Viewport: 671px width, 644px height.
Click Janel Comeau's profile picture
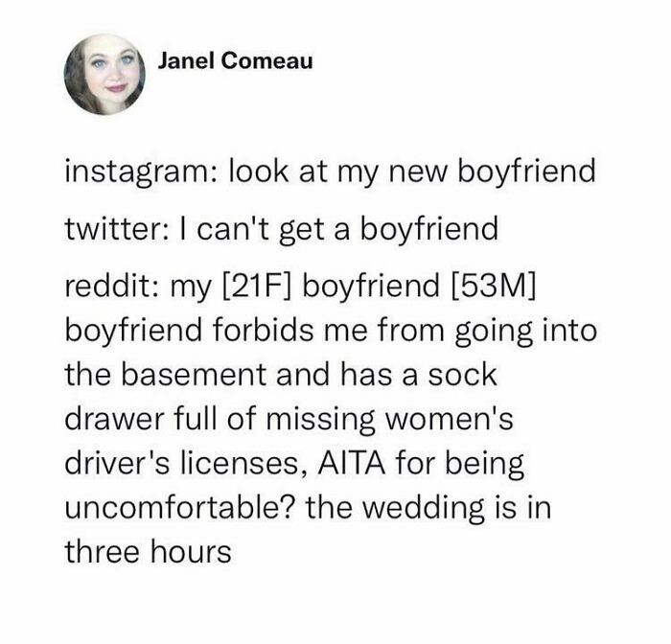pos(104,74)
